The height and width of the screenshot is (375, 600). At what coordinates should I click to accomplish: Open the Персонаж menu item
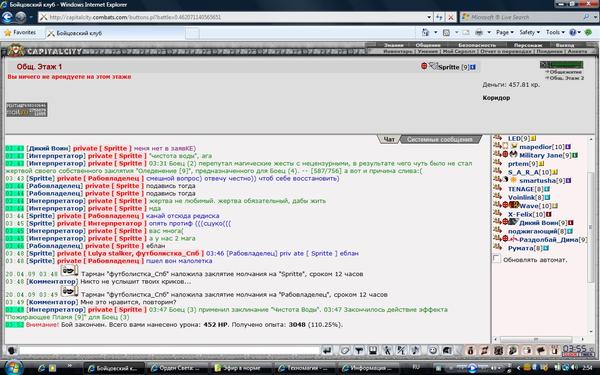528,45
